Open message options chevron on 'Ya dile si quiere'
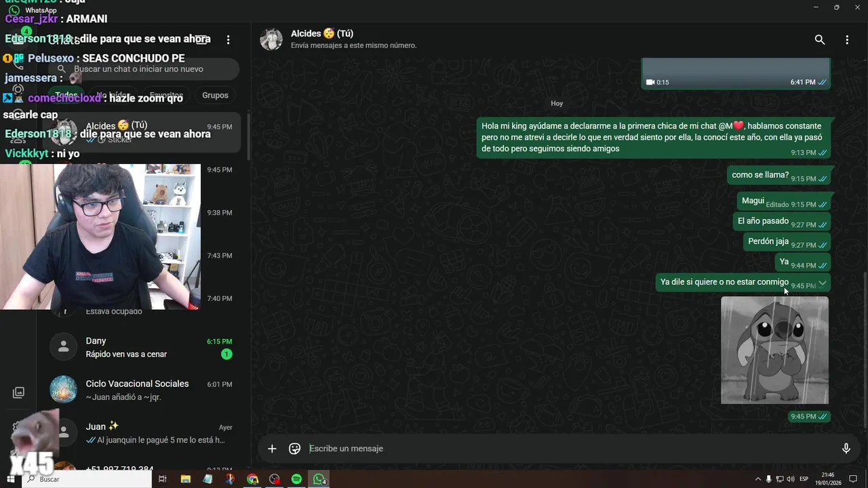Image resolution: width=868 pixels, height=488 pixels. 822,283
